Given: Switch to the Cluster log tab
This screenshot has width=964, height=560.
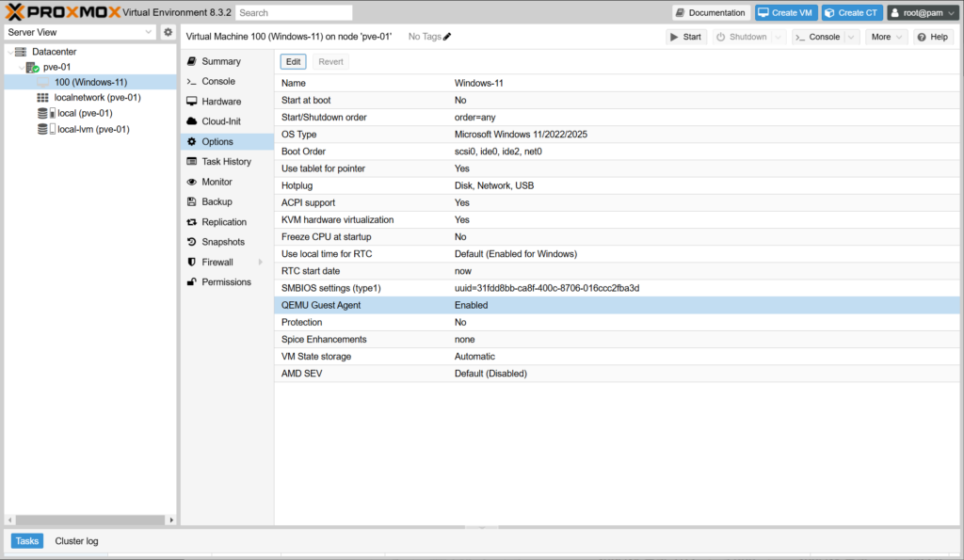Looking at the screenshot, I should point(76,541).
